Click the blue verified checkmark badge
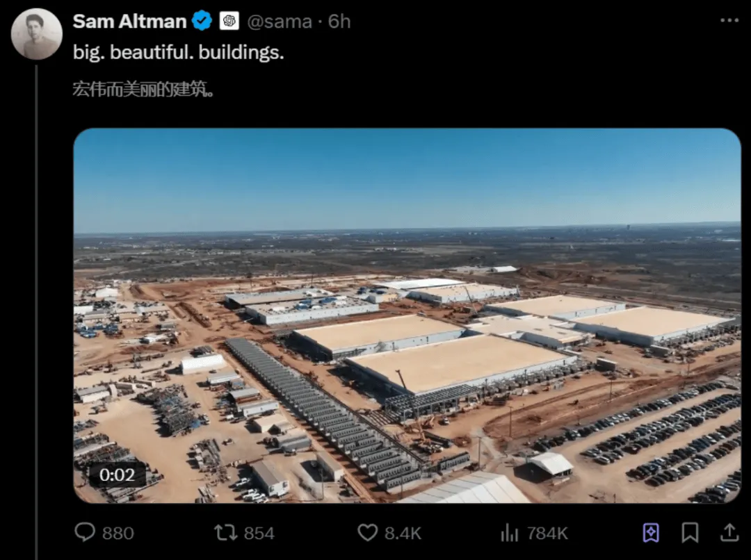The height and width of the screenshot is (560, 751). point(202,21)
